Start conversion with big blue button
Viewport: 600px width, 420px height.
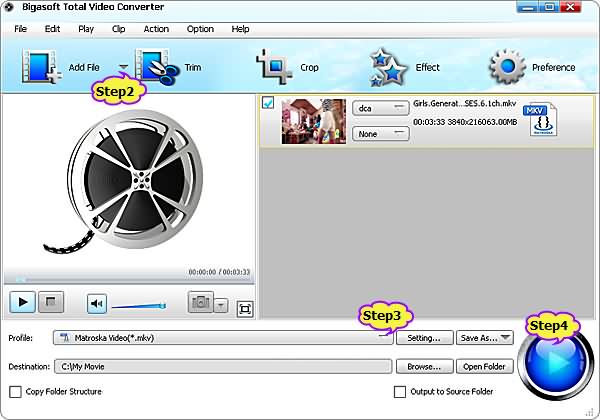point(555,362)
